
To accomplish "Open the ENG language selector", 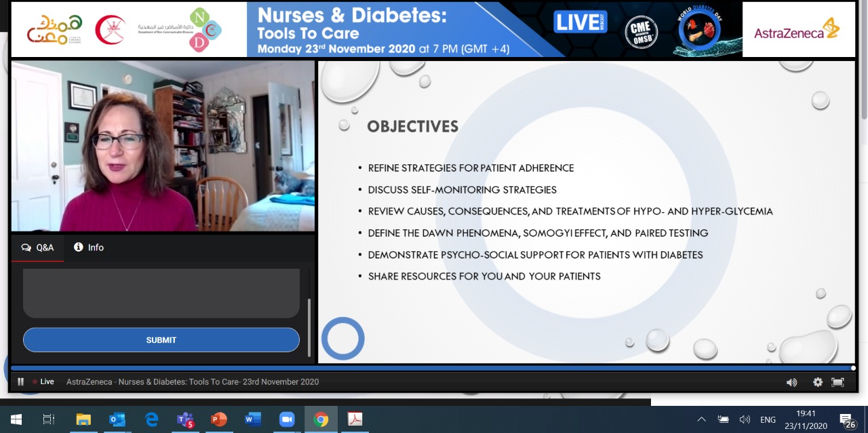I will click(x=768, y=419).
